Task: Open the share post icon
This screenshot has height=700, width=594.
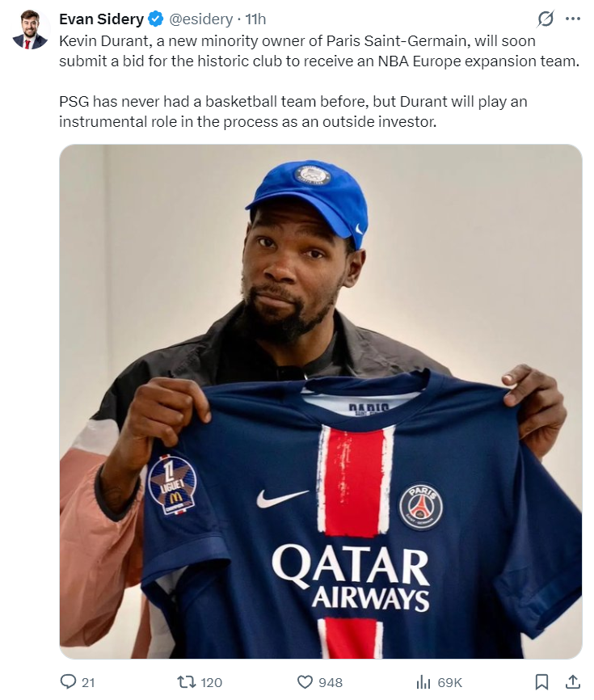Action: tap(573, 681)
